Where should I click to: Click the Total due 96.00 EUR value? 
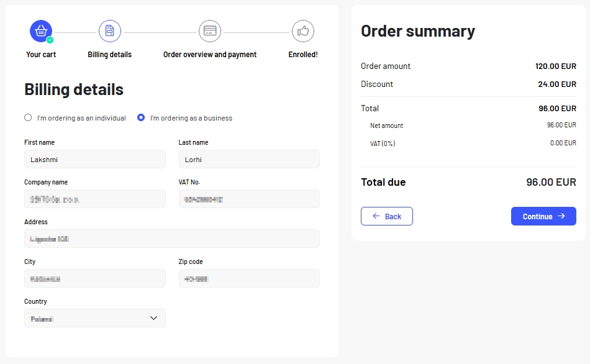coord(551,182)
